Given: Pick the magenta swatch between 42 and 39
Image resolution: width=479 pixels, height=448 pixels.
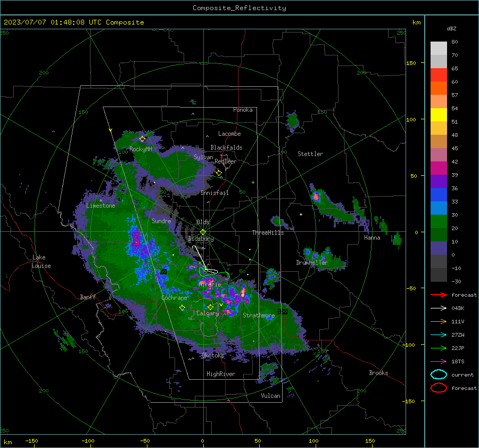Looking at the screenshot, I should click(x=439, y=168).
